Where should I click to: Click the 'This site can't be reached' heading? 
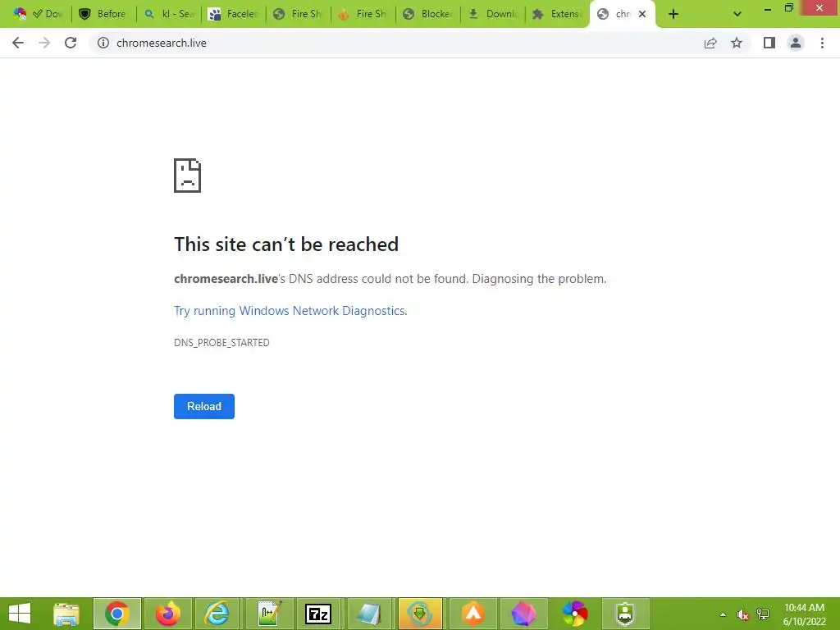286,244
